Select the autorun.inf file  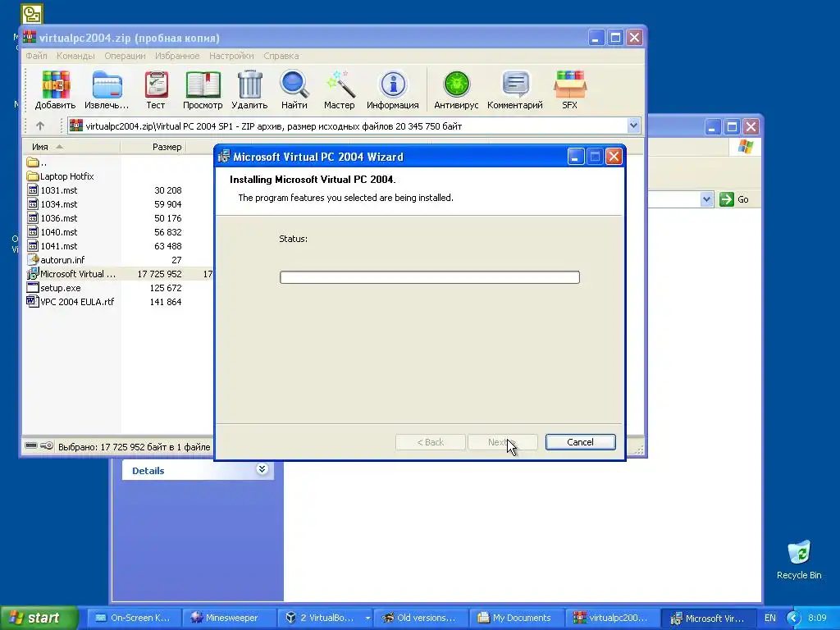(x=56, y=260)
